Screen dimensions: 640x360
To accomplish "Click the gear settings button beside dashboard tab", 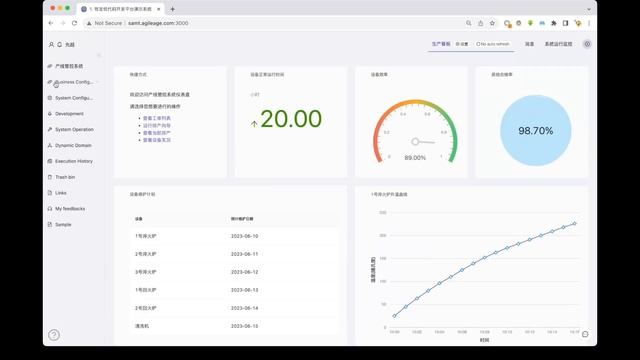I will click(x=462, y=44).
